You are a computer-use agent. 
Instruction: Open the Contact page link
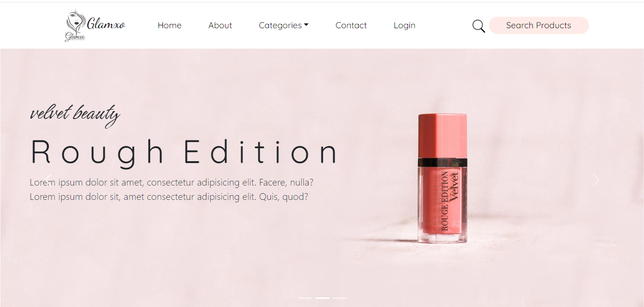[351, 25]
